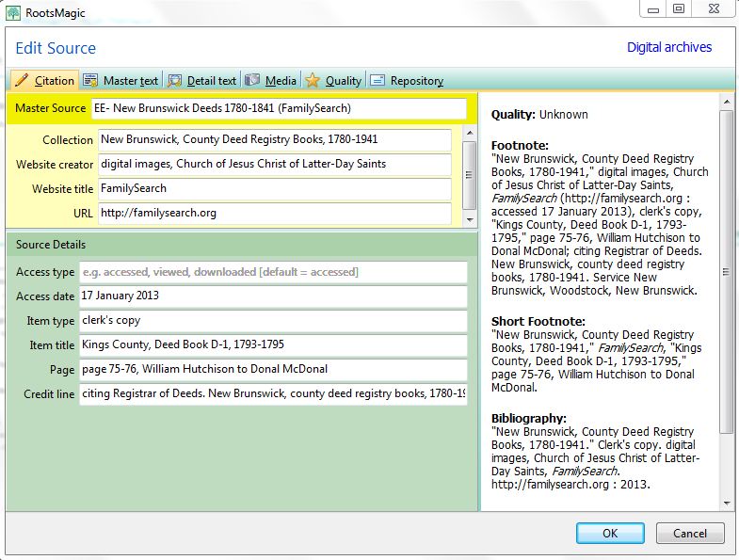Click the RootsMagic tree logo icon
This screenshot has height=560, width=739.
coord(13,13)
